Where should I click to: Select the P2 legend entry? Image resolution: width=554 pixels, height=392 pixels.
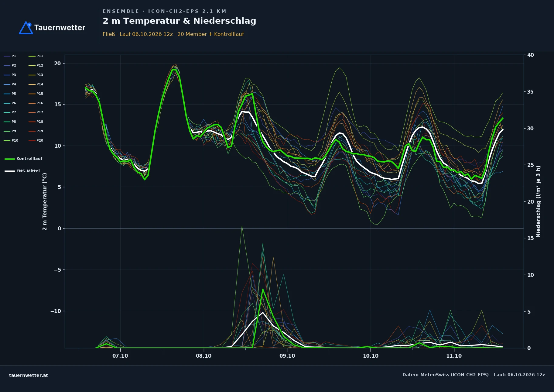pos(10,65)
